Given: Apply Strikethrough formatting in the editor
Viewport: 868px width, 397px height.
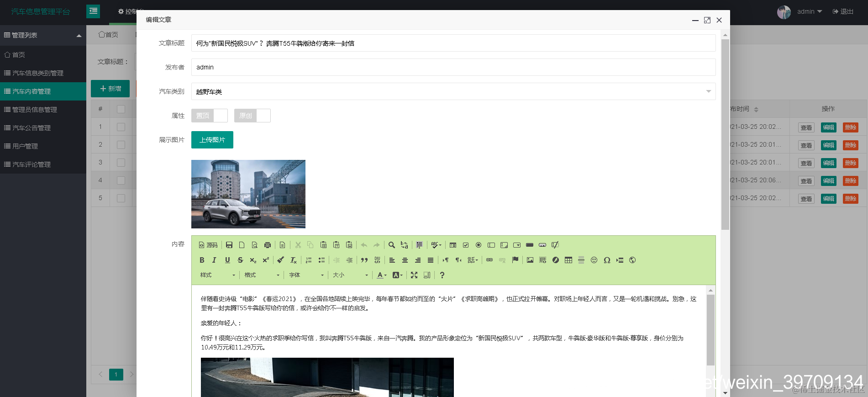Looking at the screenshot, I should pyautogui.click(x=240, y=260).
